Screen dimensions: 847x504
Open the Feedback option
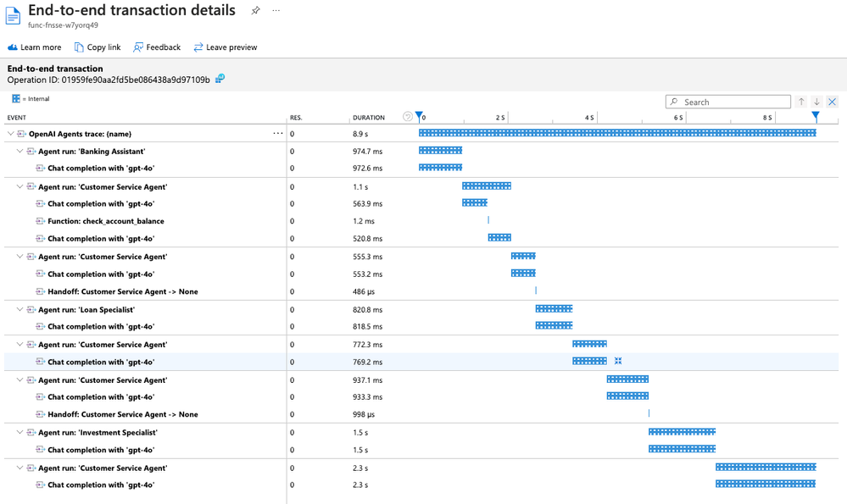[157, 47]
